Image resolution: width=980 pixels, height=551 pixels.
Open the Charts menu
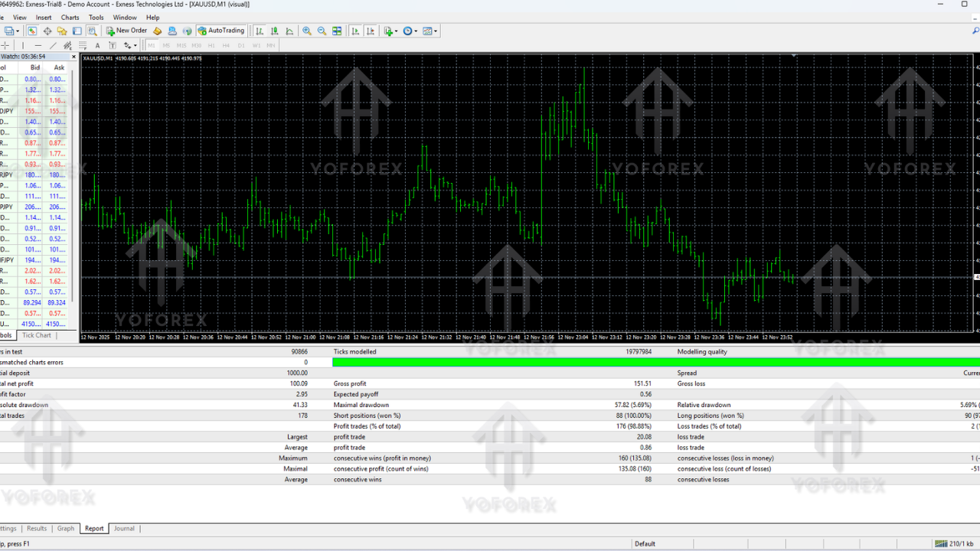click(x=70, y=17)
